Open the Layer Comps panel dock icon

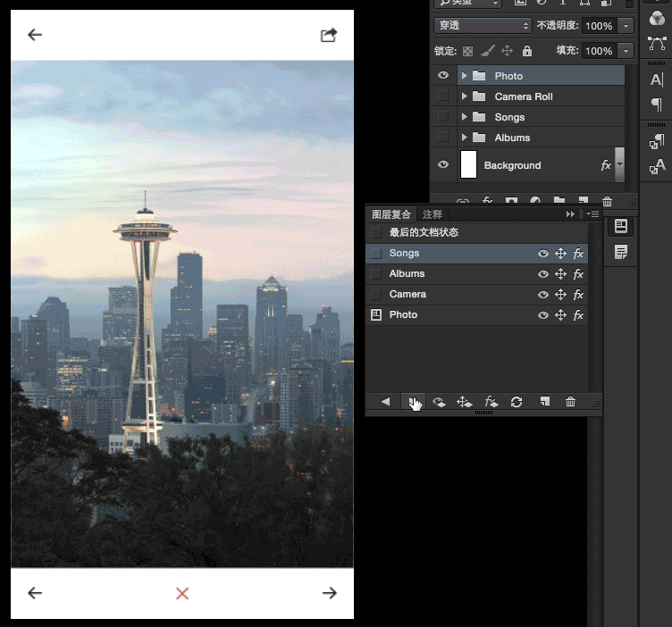621,227
